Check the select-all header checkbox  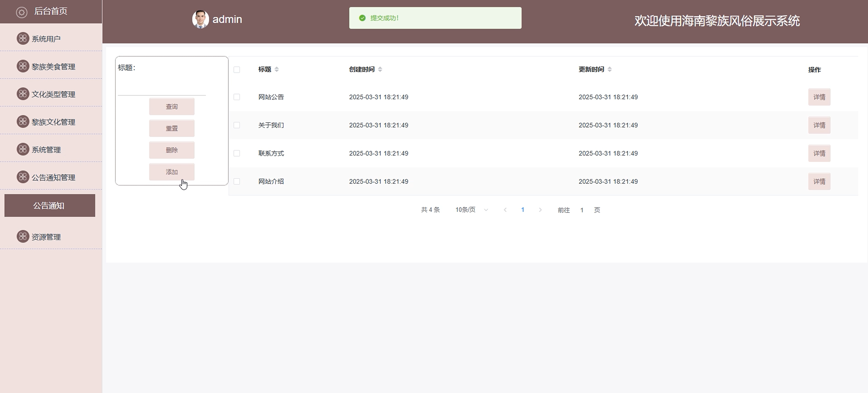pos(237,69)
